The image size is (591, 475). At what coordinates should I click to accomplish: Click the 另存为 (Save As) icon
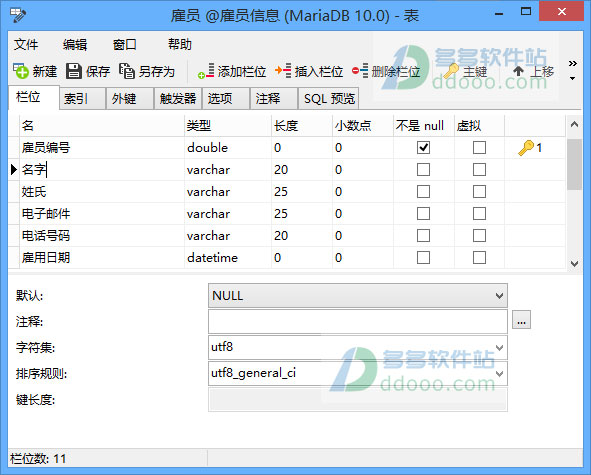(x=127, y=71)
